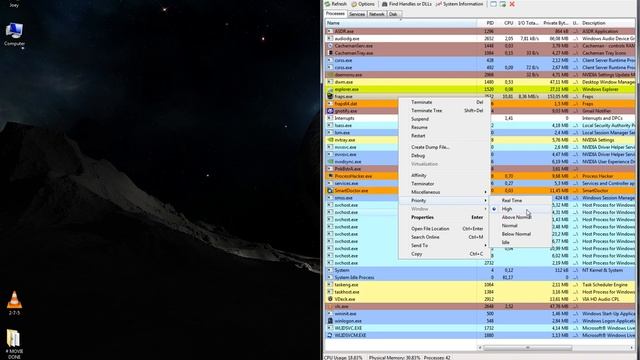Click the gnotify.exe Gmail Notifier icon
Image resolution: width=640 pixels, height=360 pixels.
tap(330, 111)
